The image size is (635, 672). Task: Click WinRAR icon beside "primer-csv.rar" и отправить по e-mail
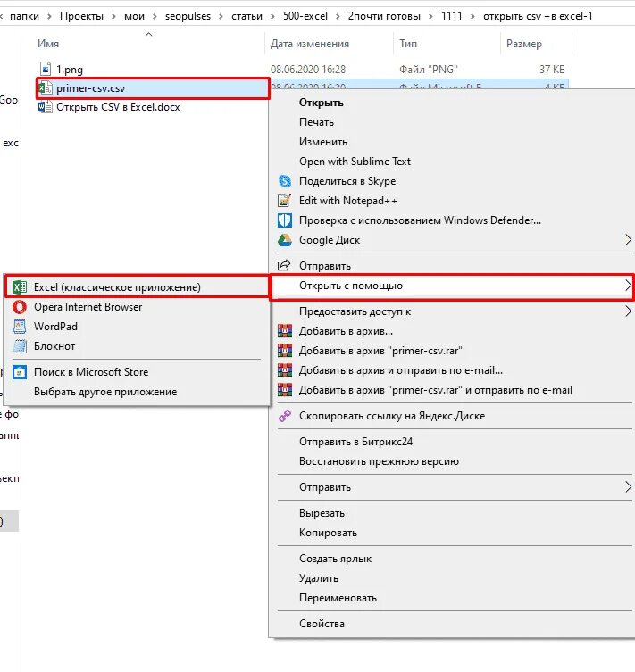pyautogui.click(x=285, y=390)
